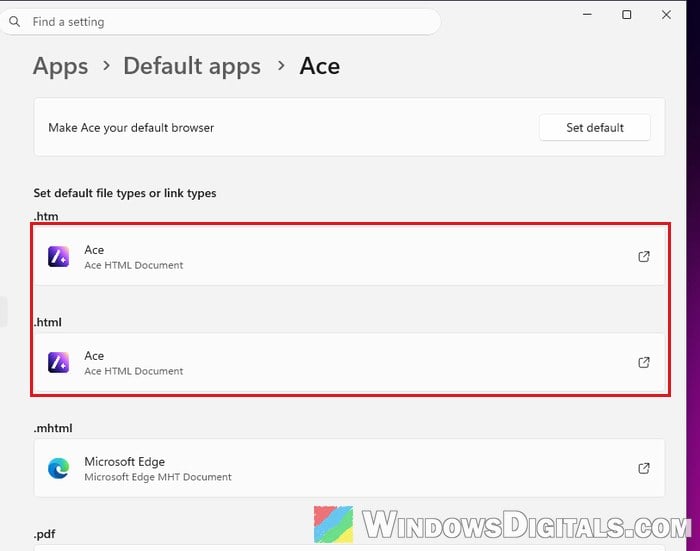Image resolution: width=700 pixels, height=551 pixels.
Task: Click Ace app icon under .html
Action: pos(58,362)
